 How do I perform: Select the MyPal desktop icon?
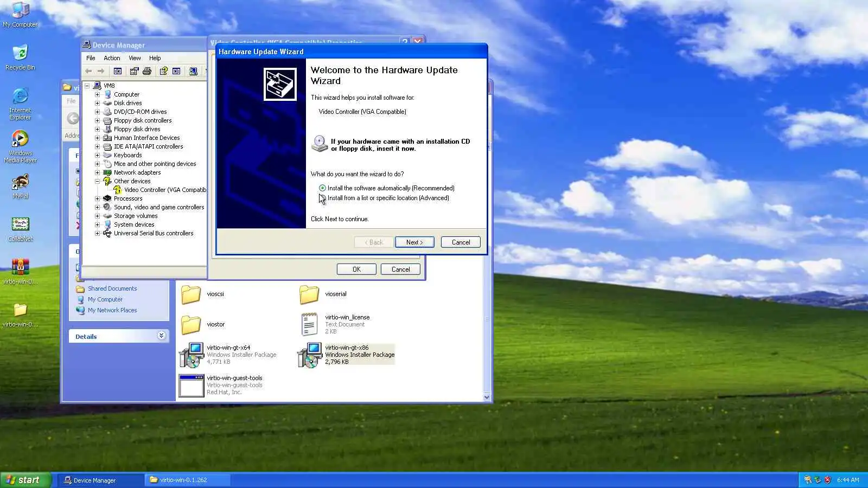(20, 186)
